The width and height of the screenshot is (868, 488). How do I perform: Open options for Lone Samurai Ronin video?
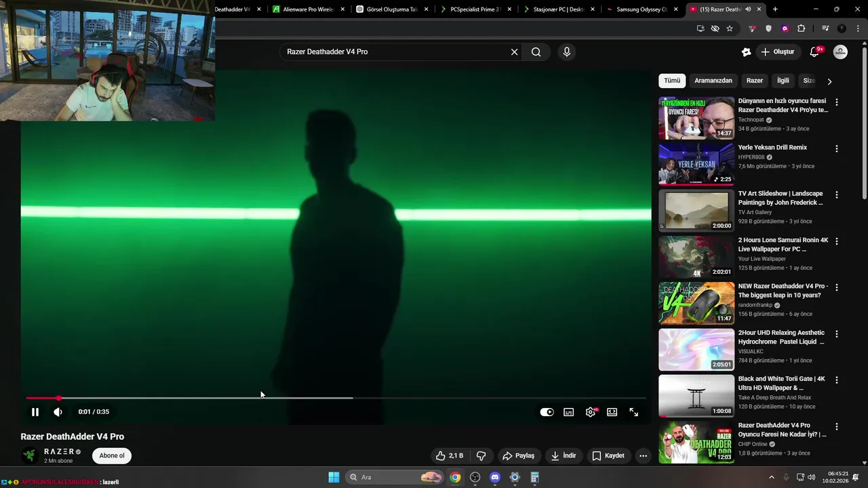[x=836, y=241]
